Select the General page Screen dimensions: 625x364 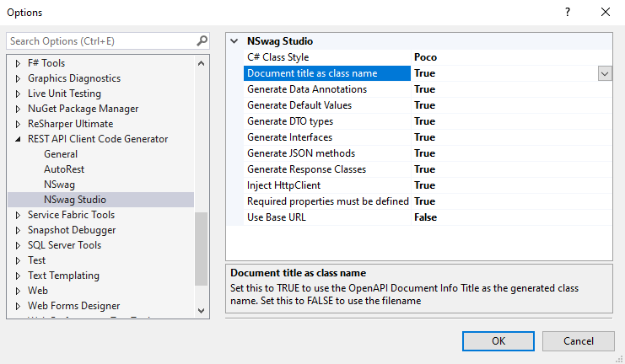(x=61, y=154)
